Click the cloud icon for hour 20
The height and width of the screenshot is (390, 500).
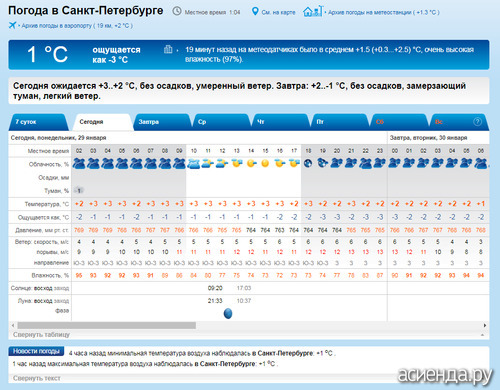(x=337, y=163)
